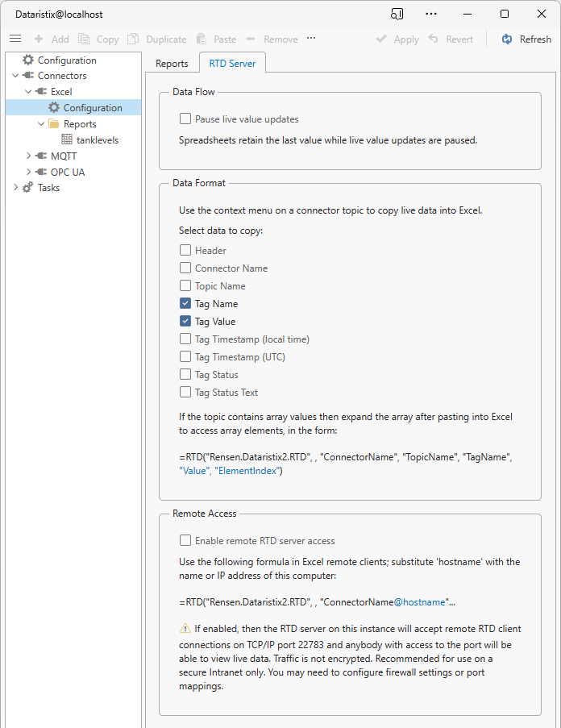Click the Revert button label
Screen dimensions: 561x728
tap(459, 39)
